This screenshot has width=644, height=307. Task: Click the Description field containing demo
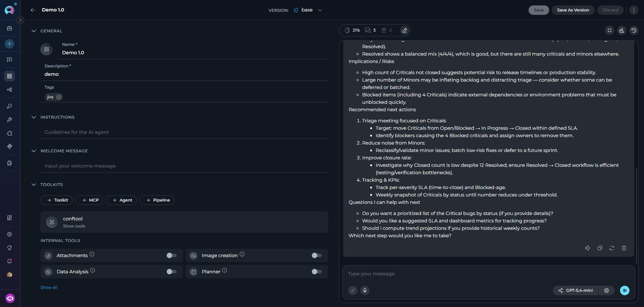pyautogui.click(x=184, y=74)
